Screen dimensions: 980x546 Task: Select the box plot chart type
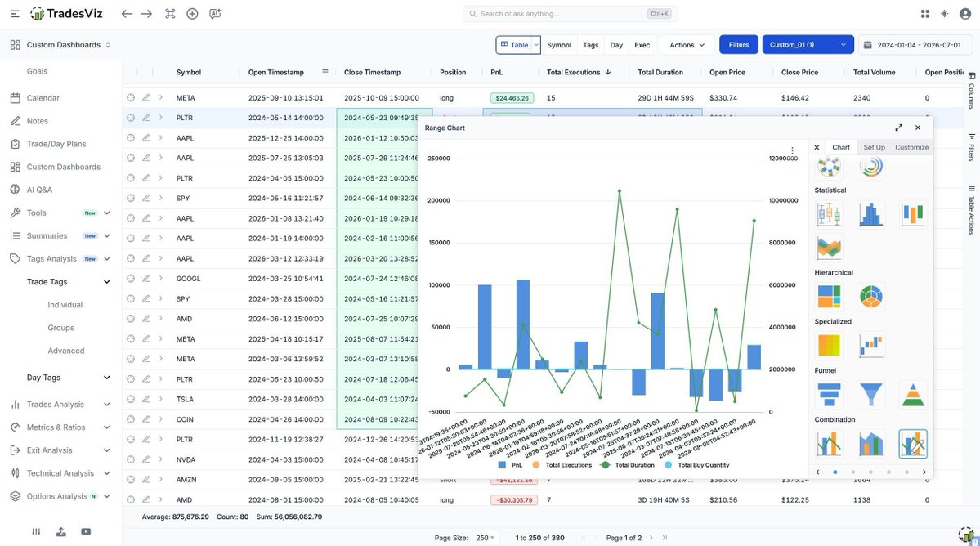[830, 214]
